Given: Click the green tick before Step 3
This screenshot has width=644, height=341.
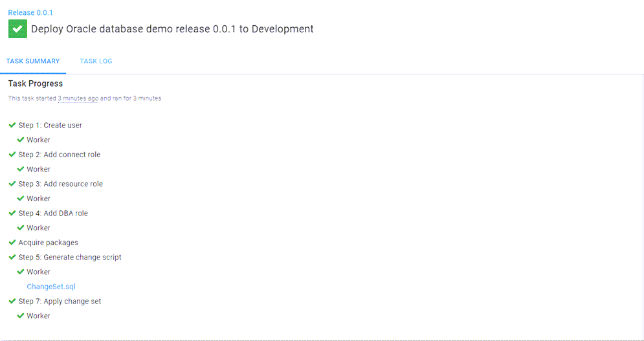Looking at the screenshot, I should click(x=12, y=184).
